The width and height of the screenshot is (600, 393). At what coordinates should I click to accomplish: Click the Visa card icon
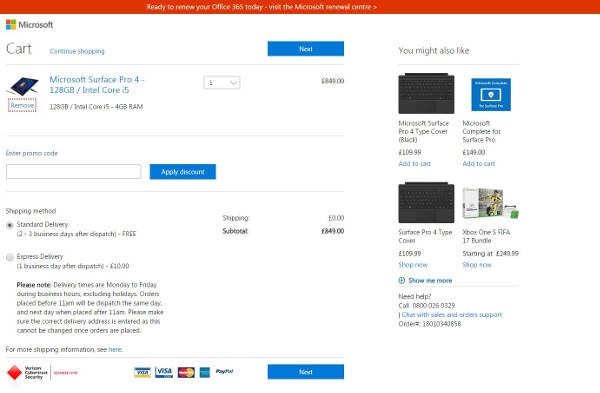[164, 372]
